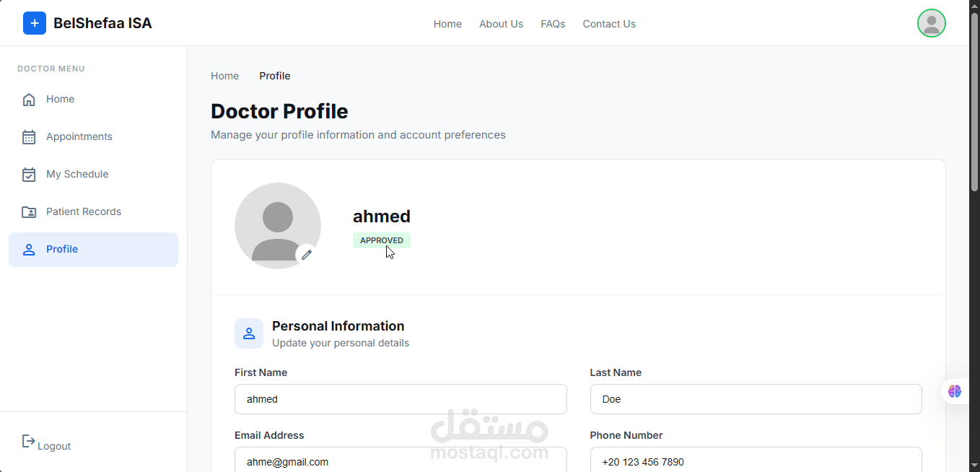The height and width of the screenshot is (472, 980).
Task: Open the user avatar in the header
Action: tap(931, 24)
